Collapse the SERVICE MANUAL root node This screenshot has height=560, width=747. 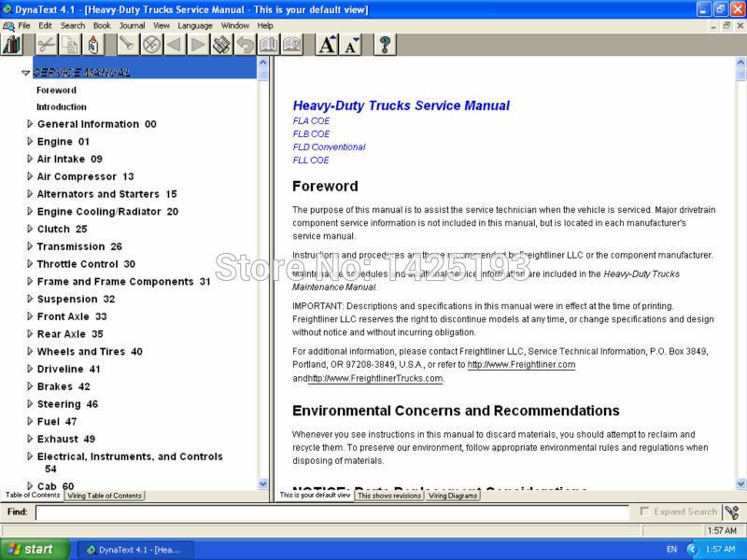tap(26, 73)
